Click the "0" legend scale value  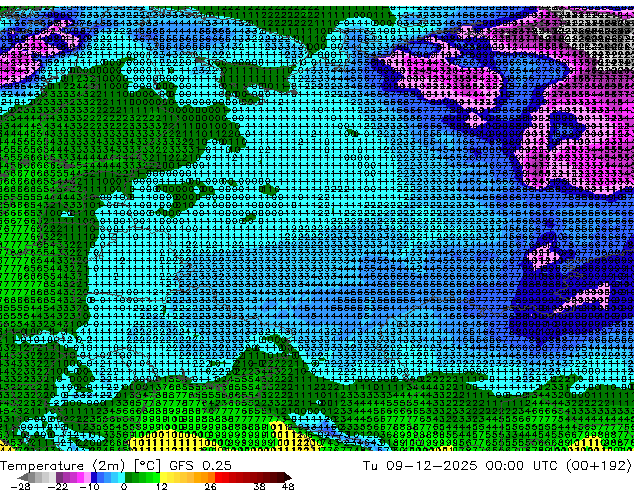coord(124,486)
